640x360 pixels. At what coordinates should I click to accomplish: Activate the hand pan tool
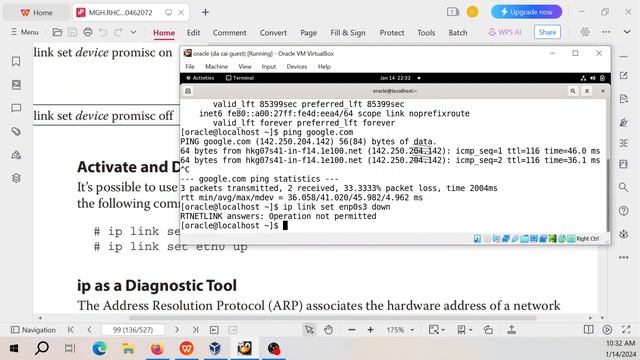click(328, 329)
